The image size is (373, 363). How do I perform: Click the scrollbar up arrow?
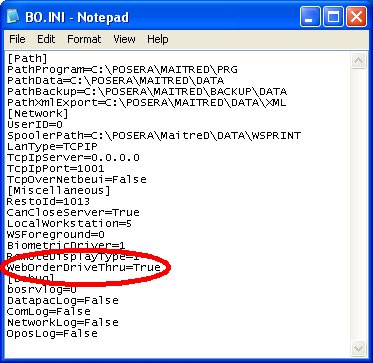358,61
